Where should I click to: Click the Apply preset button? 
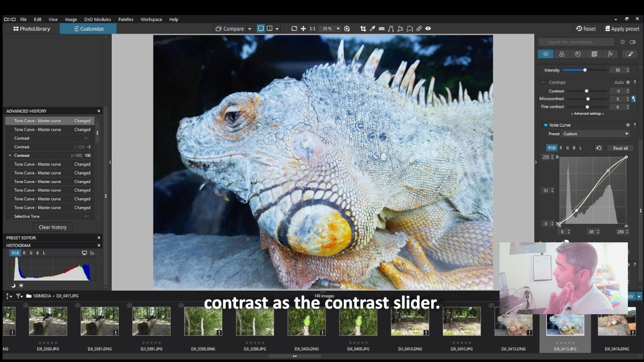[622, 29]
